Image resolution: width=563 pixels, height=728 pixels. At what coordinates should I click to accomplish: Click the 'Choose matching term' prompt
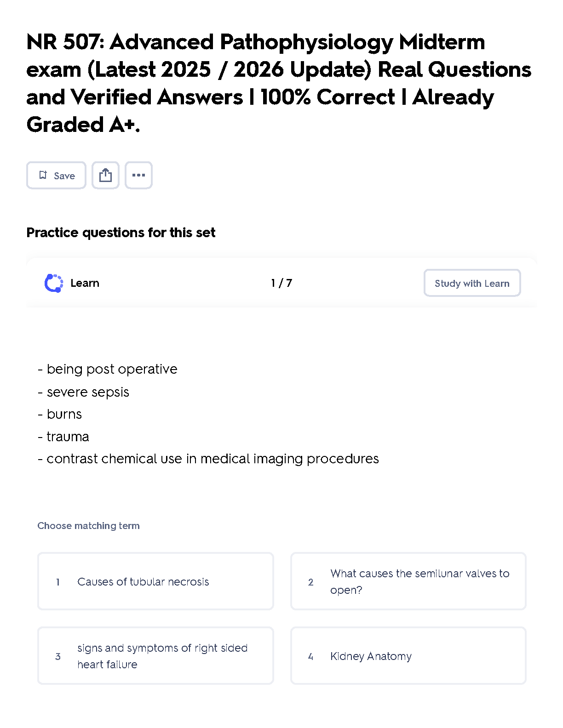tap(88, 526)
